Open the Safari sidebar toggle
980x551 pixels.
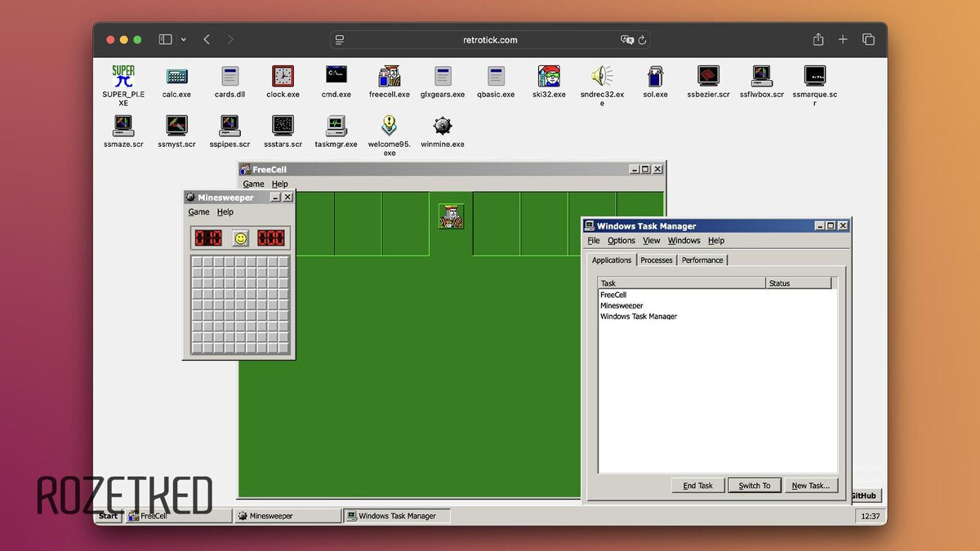[165, 39]
